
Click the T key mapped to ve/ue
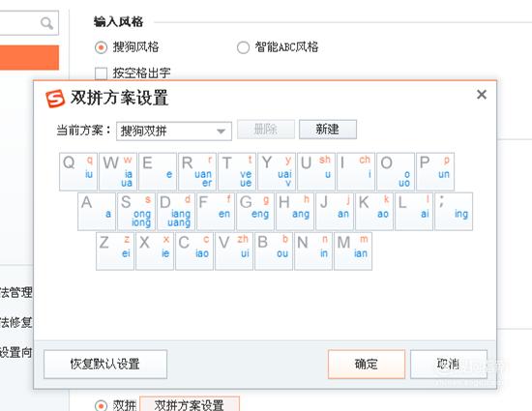coord(237,171)
